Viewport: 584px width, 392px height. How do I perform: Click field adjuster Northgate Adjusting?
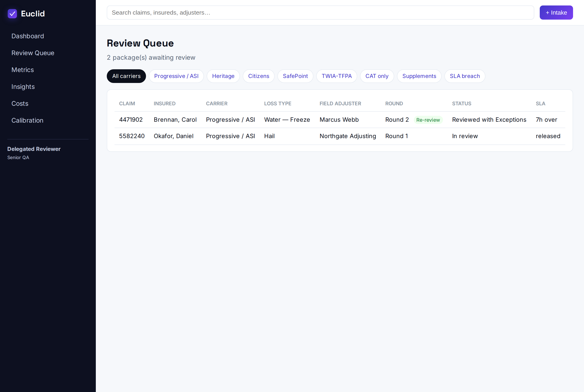(347, 136)
